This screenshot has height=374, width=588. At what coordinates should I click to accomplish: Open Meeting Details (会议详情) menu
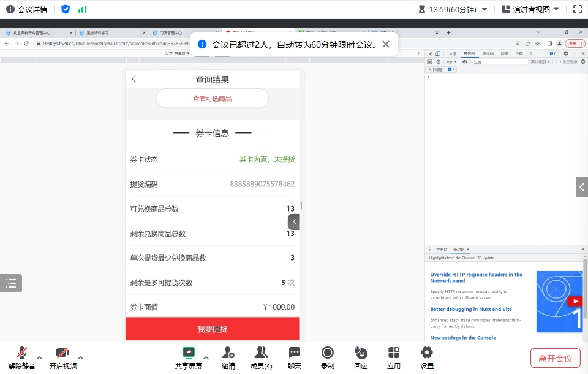pos(26,9)
